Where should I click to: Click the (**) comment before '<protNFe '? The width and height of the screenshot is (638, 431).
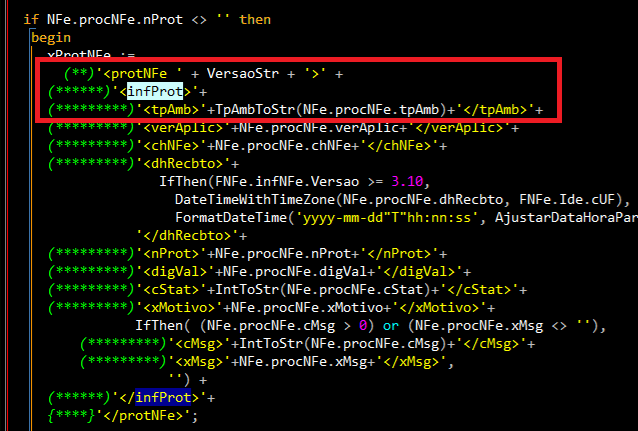click(79, 74)
